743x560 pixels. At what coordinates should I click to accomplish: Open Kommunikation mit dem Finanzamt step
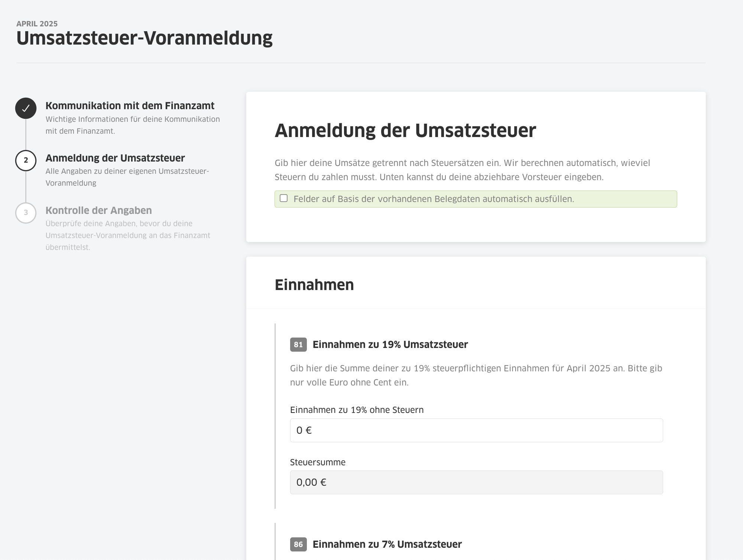(x=130, y=106)
